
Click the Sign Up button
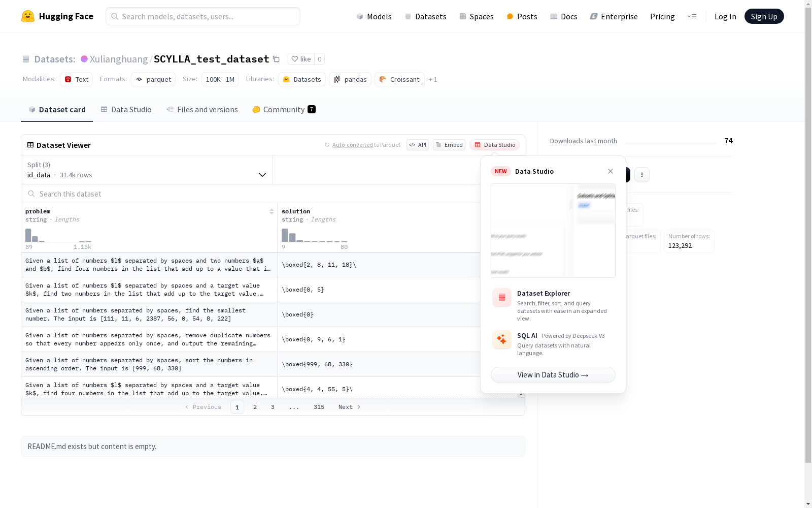tap(764, 16)
